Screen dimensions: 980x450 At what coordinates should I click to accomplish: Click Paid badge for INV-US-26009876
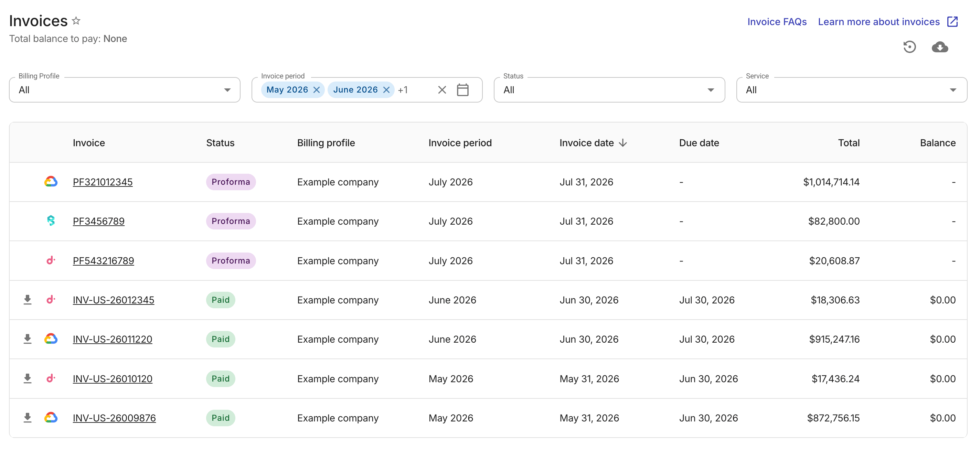(x=221, y=418)
